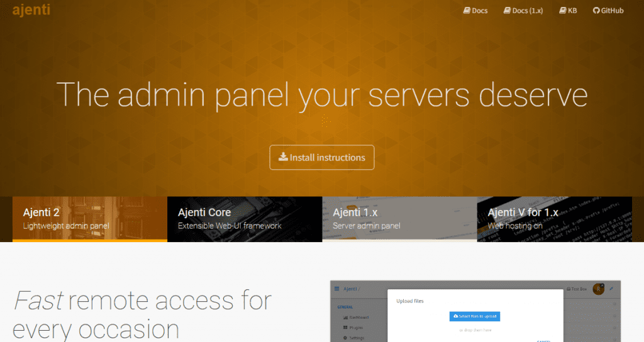Click 'Extensible Web-UI framework' subtitle text
Image resolution: width=644 pixels, height=342 pixels.
pyautogui.click(x=230, y=226)
